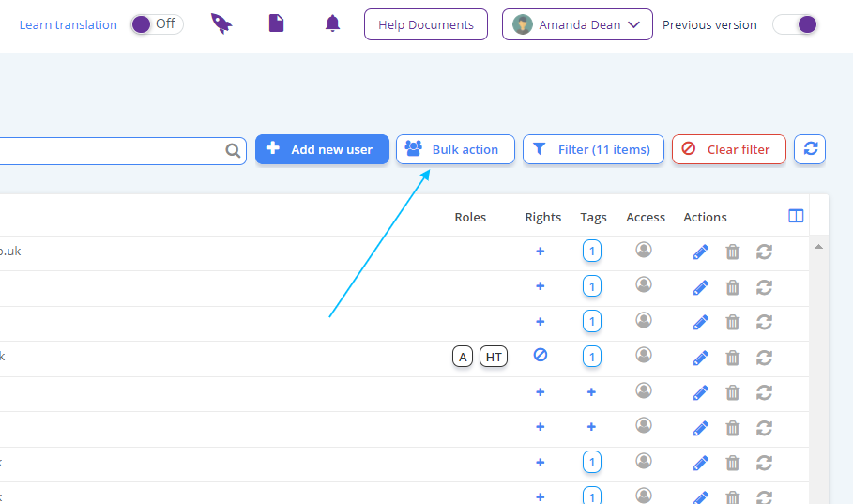Open the tag count badge in the o.uk row

point(592,251)
